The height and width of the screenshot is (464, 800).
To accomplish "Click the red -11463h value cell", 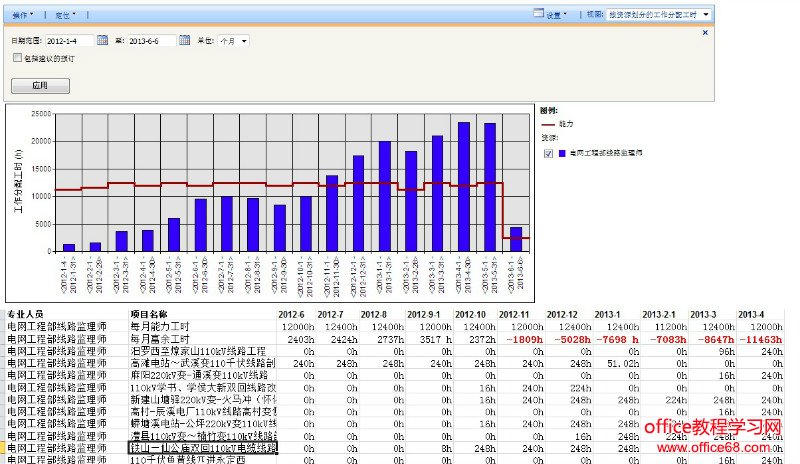I will click(x=762, y=340).
